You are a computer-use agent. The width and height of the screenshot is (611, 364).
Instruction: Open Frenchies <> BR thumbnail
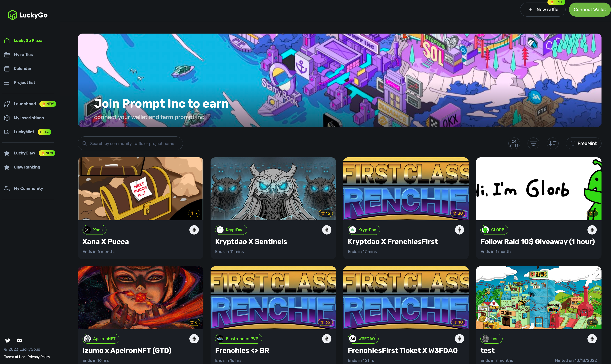(x=273, y=298)
